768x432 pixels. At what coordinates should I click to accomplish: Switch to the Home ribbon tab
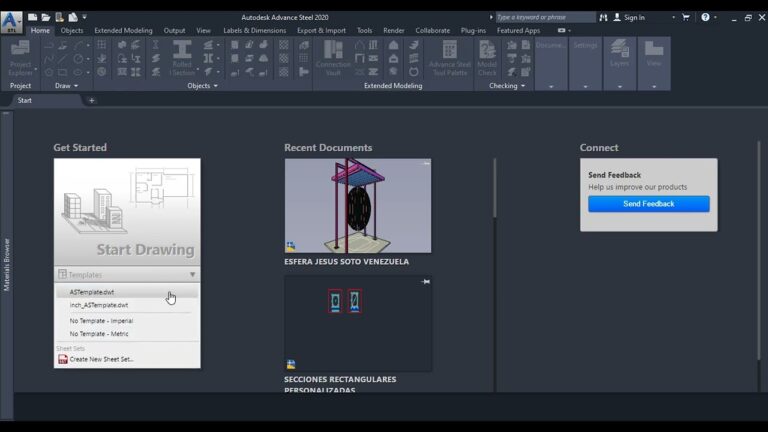(x=40, y=30)
